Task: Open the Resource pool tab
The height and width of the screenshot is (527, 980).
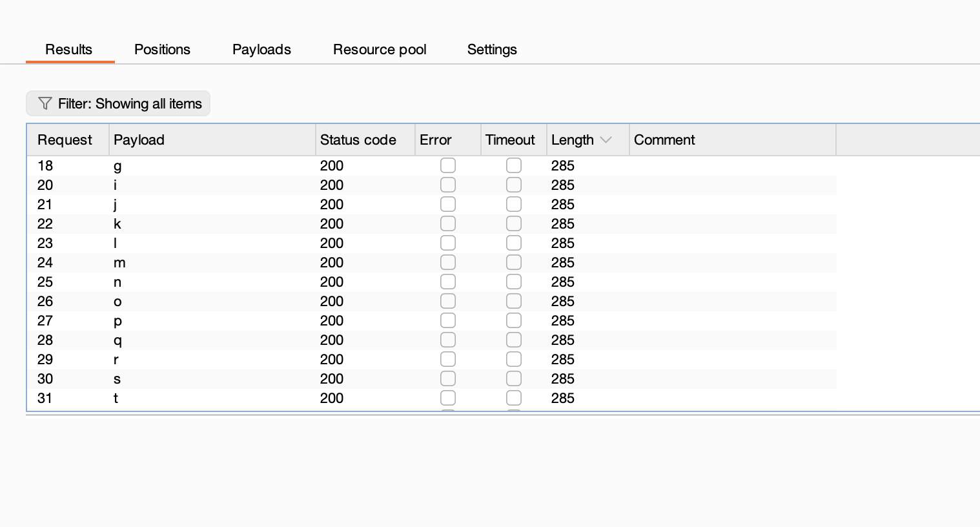Action: 380,50
